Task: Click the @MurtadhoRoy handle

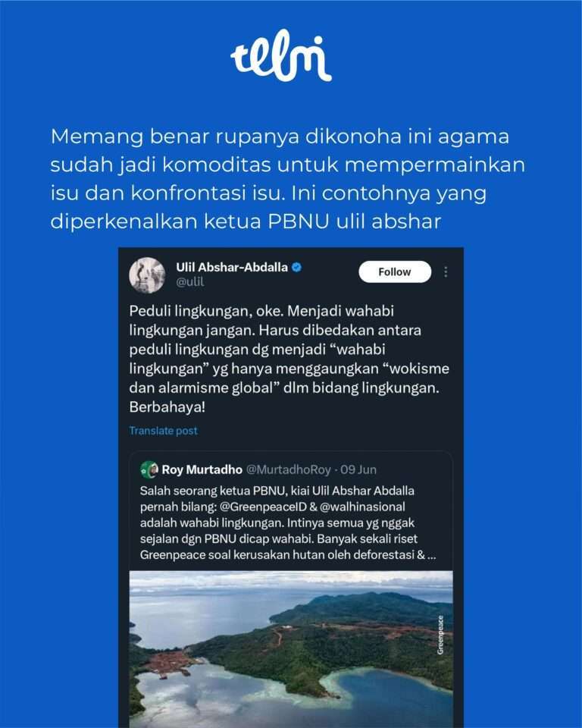Action: click(x=288, y=469)
